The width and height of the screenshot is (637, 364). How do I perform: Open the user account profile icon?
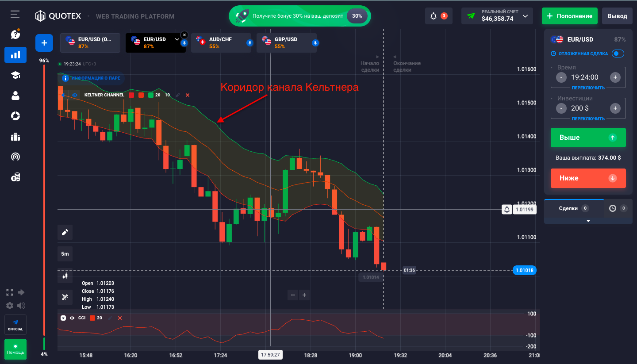[15, 96]
